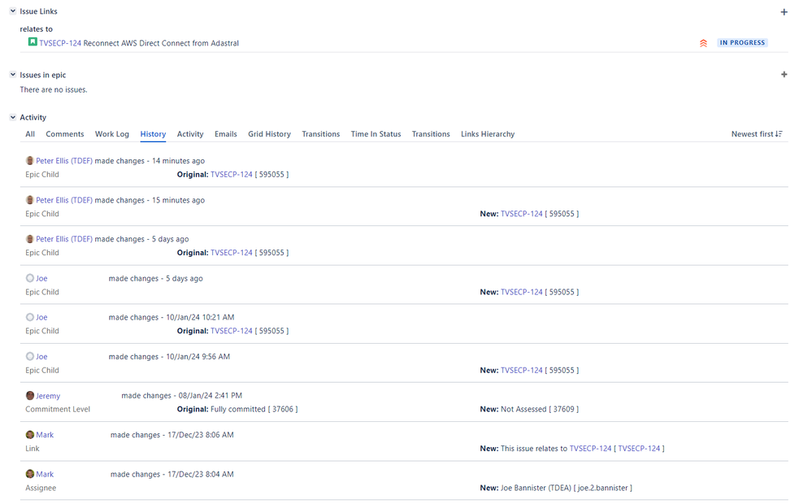Open New TVSECP-124 link from 9:56 AM entry
The width and height of the screenshot is (812, 504).
(x=522, y=370)
